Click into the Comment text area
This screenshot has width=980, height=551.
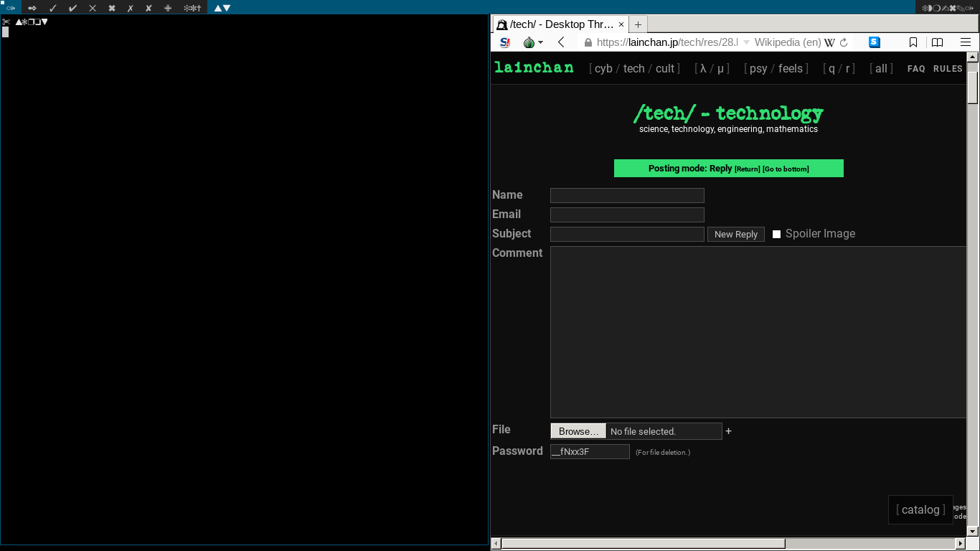point(758,331)
